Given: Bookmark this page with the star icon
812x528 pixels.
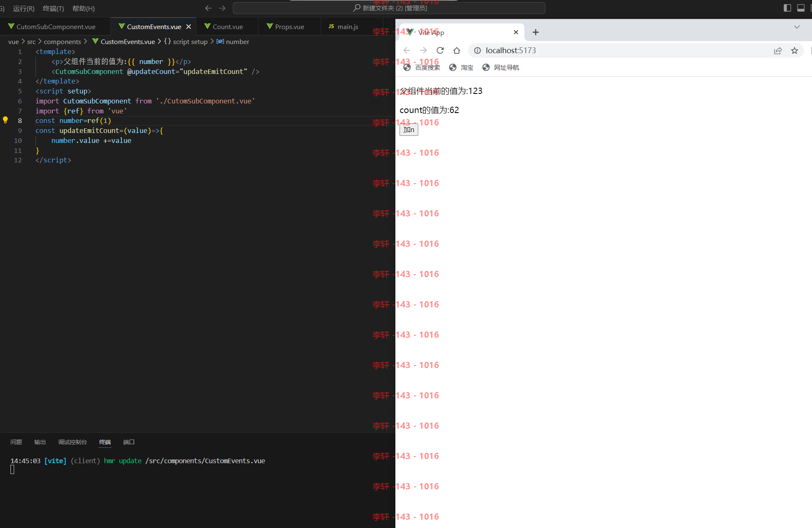Looking at the screenshot, I should pyautogui.click(x=795, y=50).
